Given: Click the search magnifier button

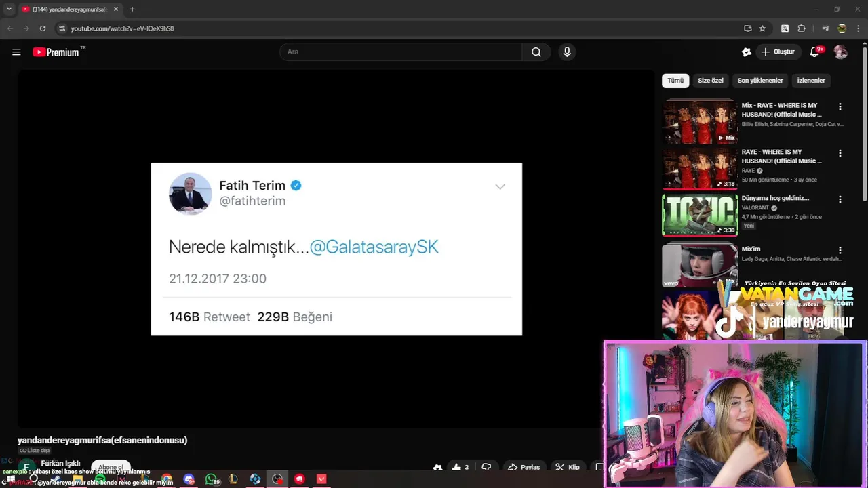Looking at the screenshot, I should coord(536,52).
